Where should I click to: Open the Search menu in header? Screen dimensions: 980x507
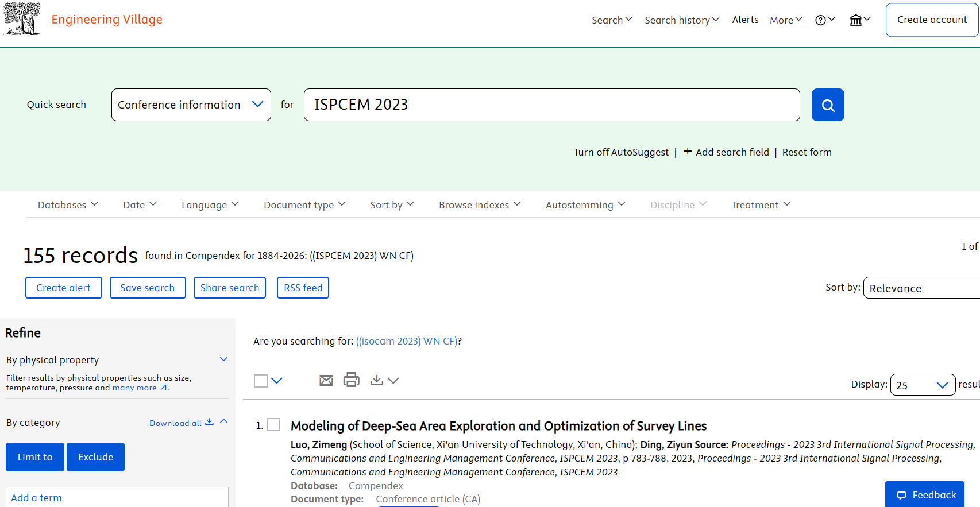tap(612, 20)
